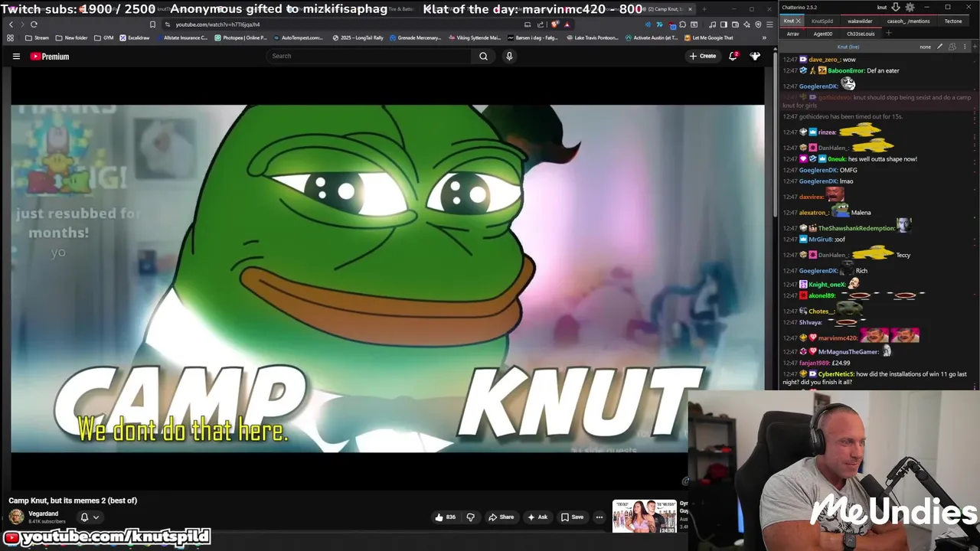
Task: Click the YouTube Premium logo
Action: [50, 56]
